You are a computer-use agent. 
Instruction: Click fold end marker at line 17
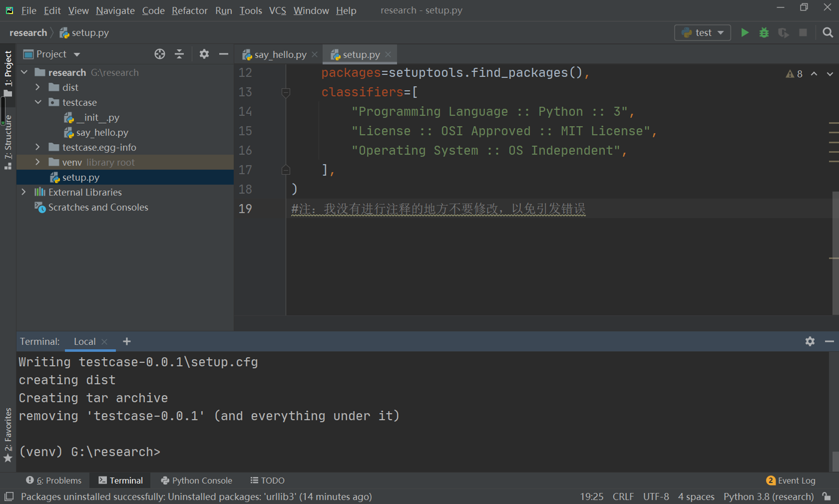pyautogui.click(x=285, y=170)
